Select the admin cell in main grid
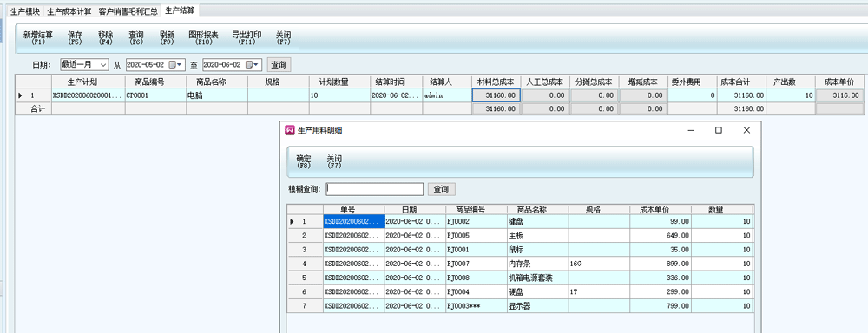The image size is (868, 333). pyautogui.click(x=447, y=95)
